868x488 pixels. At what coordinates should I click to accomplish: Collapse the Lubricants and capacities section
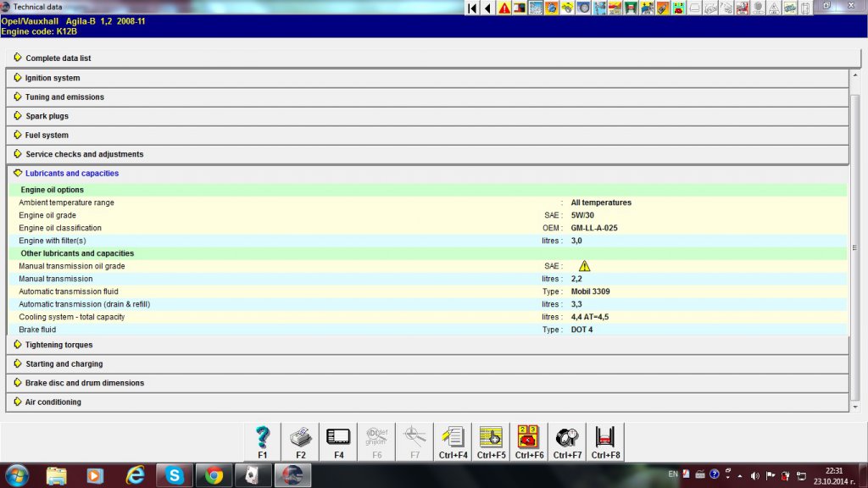click(71, 173)
